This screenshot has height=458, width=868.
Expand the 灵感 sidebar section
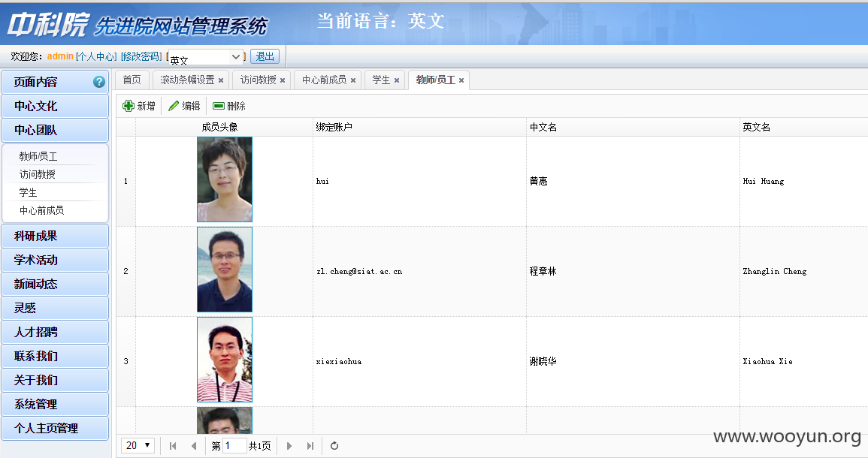[55, 308]
